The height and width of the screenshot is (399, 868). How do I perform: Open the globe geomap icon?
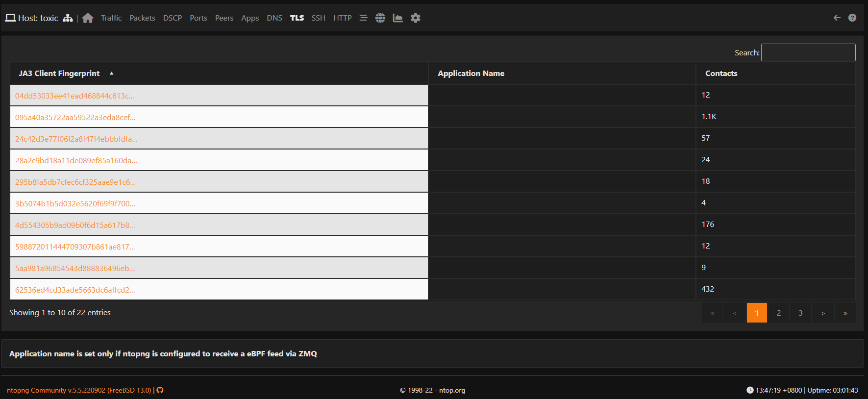[x=380, y=18]
